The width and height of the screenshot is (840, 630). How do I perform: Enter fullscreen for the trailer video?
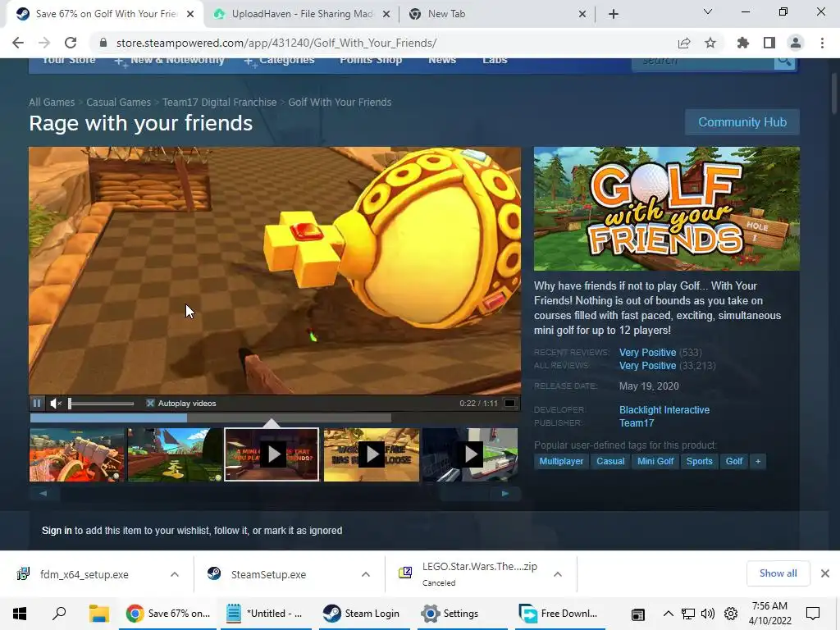[510, 403]
